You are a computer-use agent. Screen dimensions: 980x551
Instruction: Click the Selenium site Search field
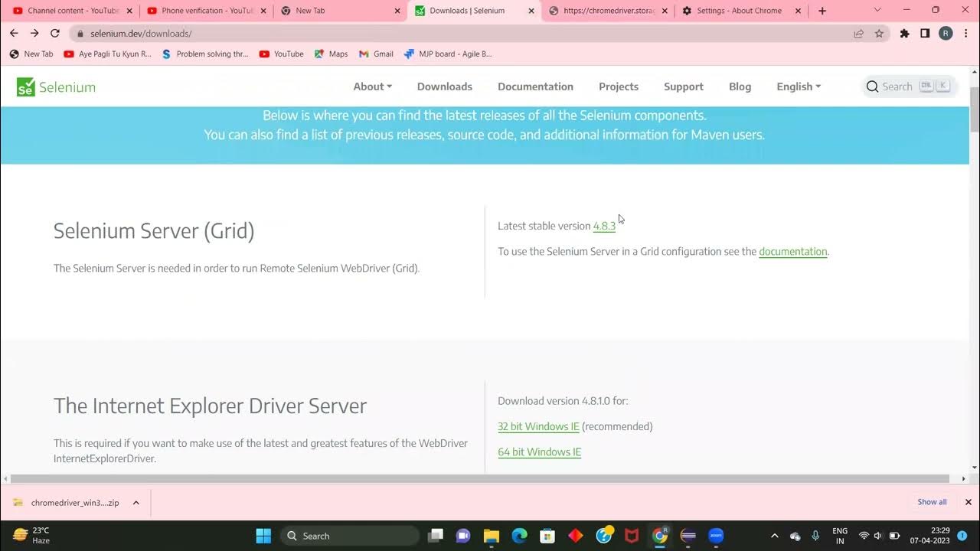pos(910,86)
